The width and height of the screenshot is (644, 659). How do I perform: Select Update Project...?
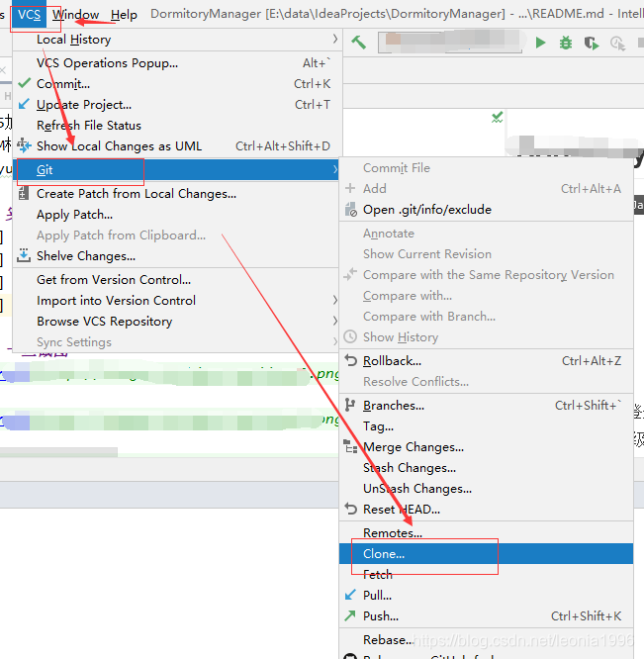click(x=178, y=104)
